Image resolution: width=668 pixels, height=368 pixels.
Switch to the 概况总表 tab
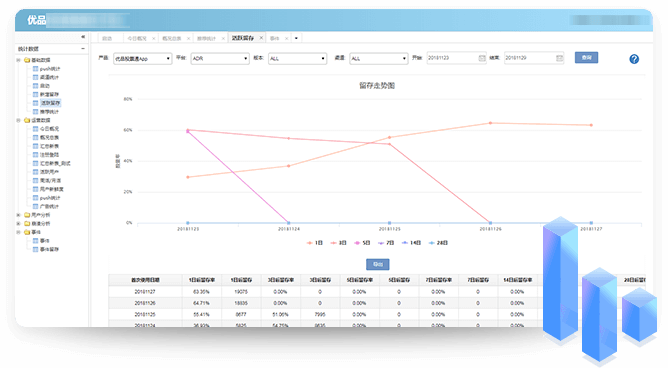171,38
